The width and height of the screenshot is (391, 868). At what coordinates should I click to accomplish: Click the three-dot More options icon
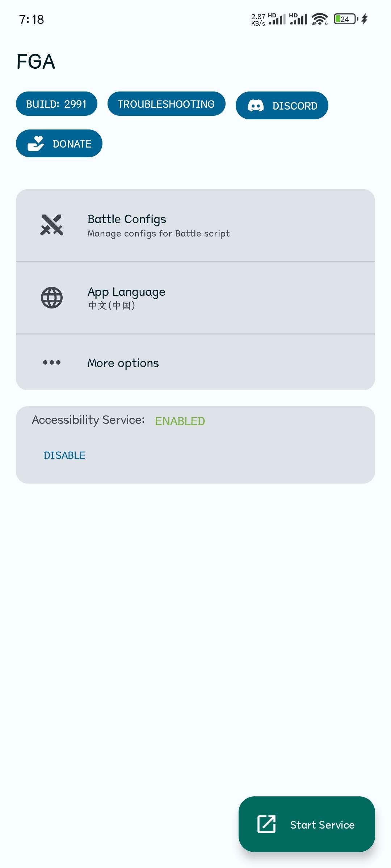click(52, 362)
